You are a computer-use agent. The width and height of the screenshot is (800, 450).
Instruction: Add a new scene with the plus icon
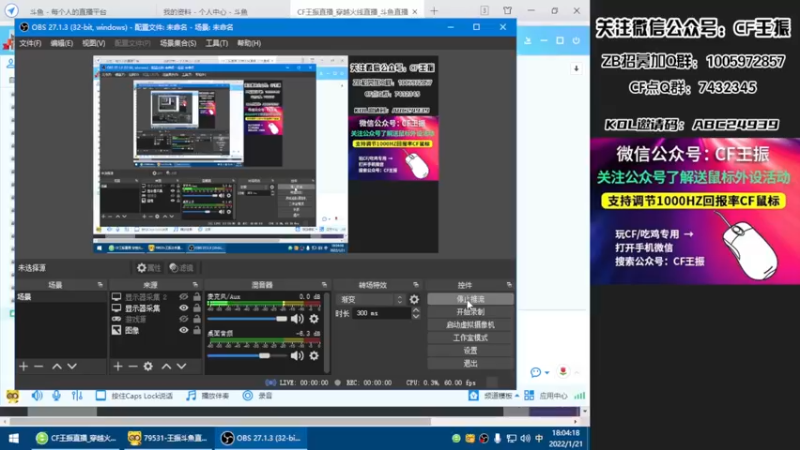click(23, 366)
